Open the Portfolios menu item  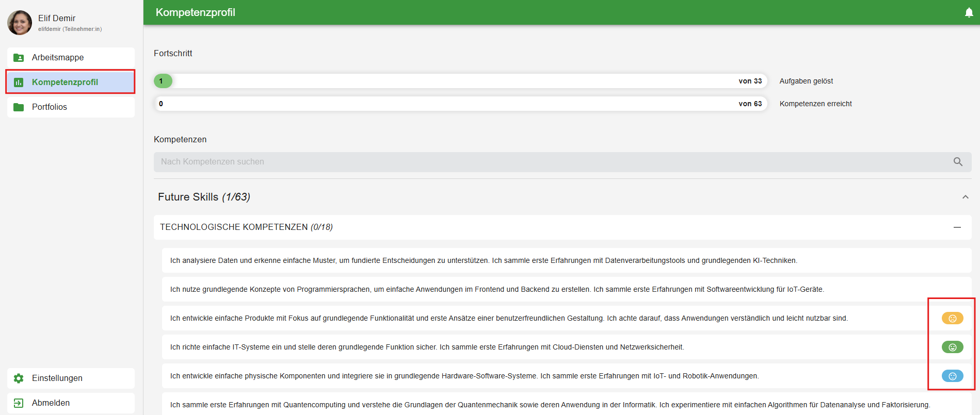click(x=50, y=107)
